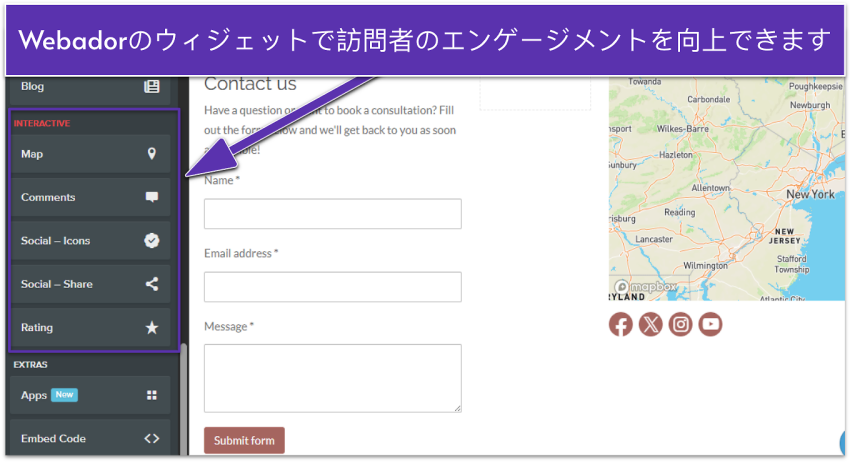This screenshot has width=850, height=466.
Task: Click the Wilmington label on map
Action: pos(705,266)
